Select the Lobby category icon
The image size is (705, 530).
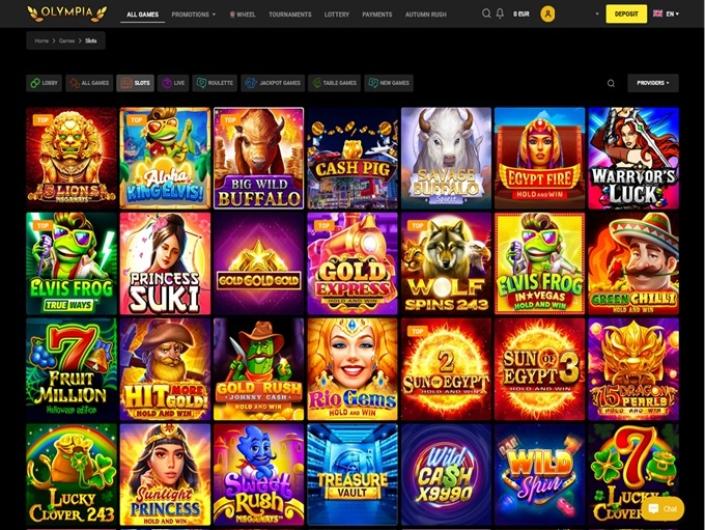coord(36,83)
